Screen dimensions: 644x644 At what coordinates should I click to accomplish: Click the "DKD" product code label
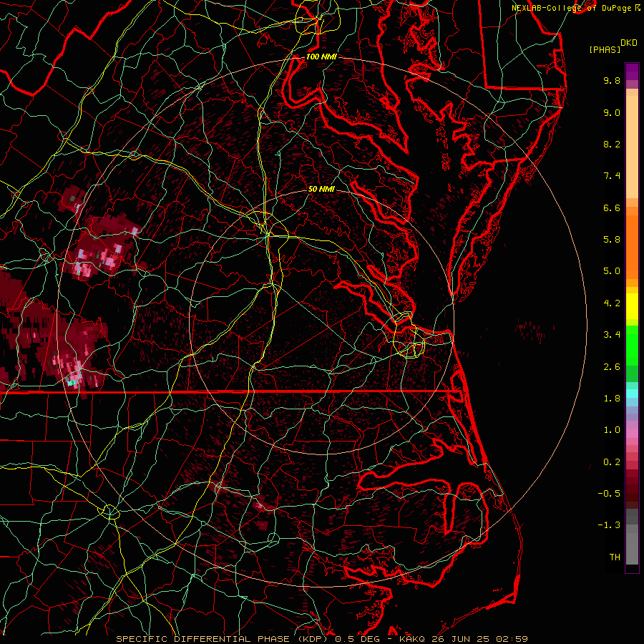pyautogui.click(x=629, y=43)
